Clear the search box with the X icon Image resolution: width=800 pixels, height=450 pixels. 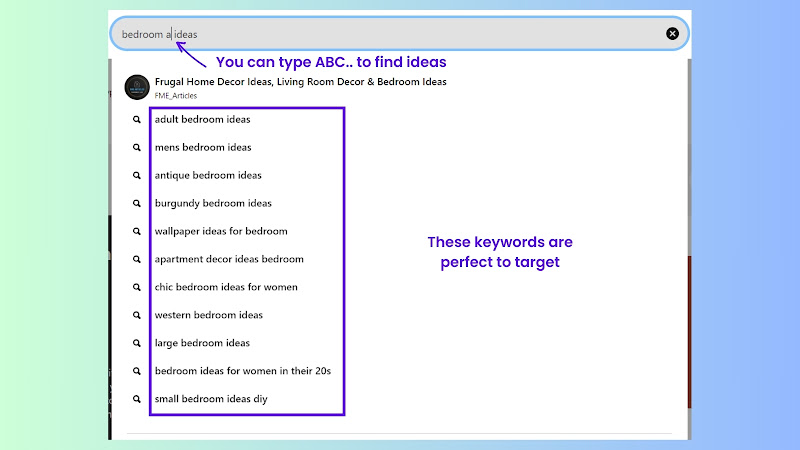click(672, 34)
